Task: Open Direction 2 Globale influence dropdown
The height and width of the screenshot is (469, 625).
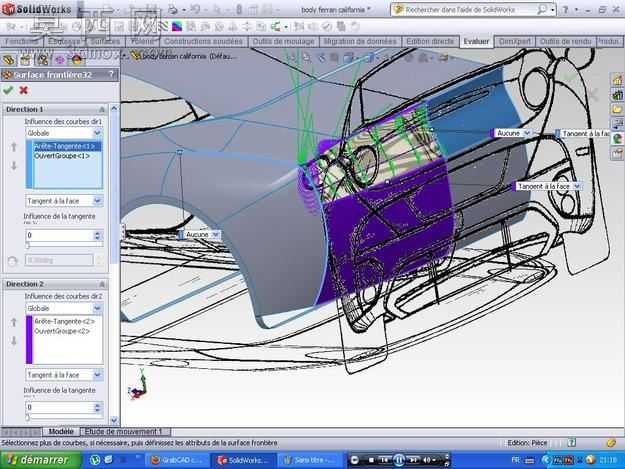Action: point(97,308)
